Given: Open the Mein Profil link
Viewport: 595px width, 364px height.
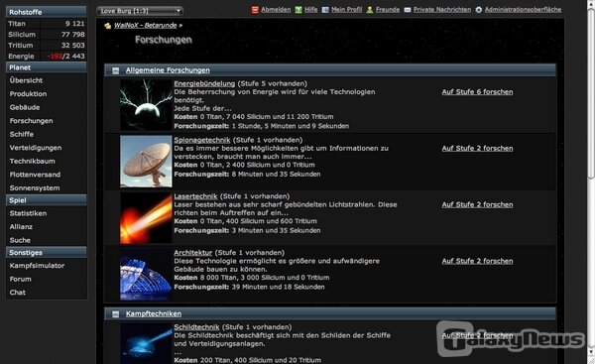Looking at the screenshot, I should (x=346, y=10).
